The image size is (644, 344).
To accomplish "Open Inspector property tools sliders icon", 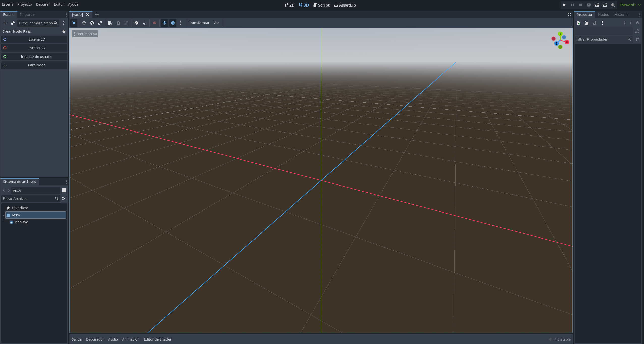I will (x=637, y=39).
